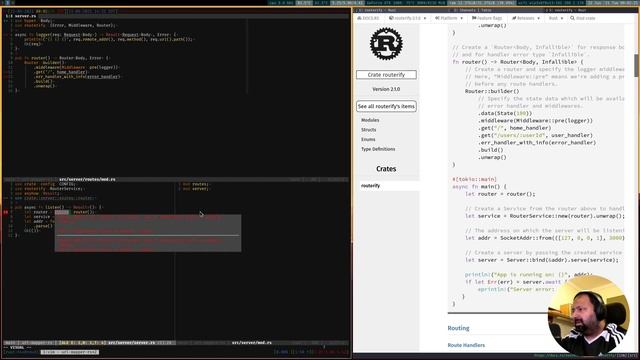640x360 pixels.
Task: Click the src/server/server.rs status line label
Action: tap(131, 343)
